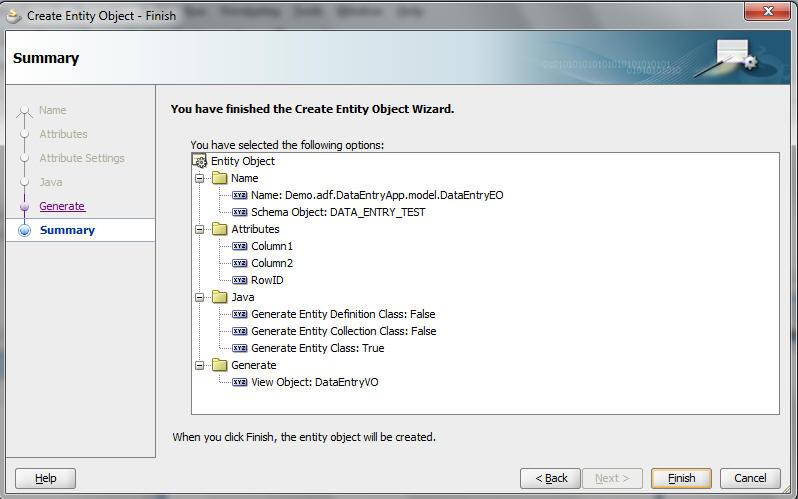The image size is (798, 499).
Task: Click icon beside View Object: DataEntryVO
Action: coord(240,382)
